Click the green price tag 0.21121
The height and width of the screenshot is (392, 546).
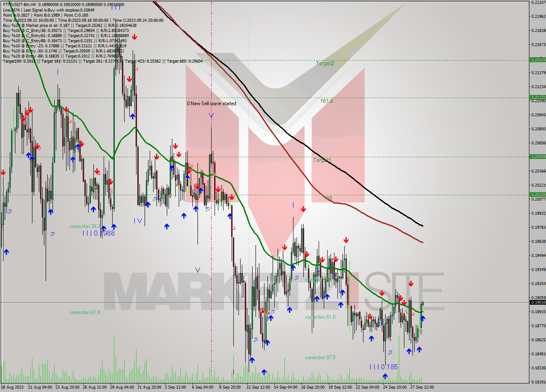click(537, 98)
